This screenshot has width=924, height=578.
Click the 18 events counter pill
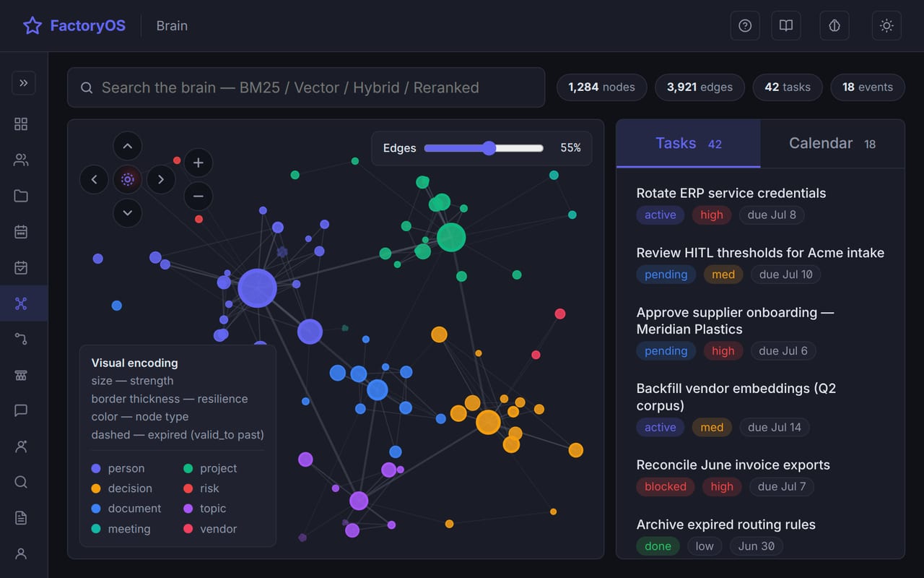pos(868,87)
